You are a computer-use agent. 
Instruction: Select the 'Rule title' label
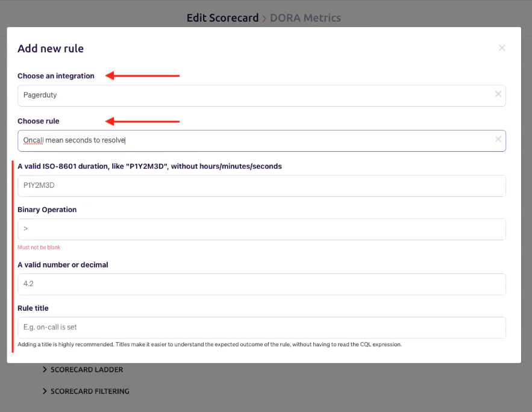tap(33, 308)
